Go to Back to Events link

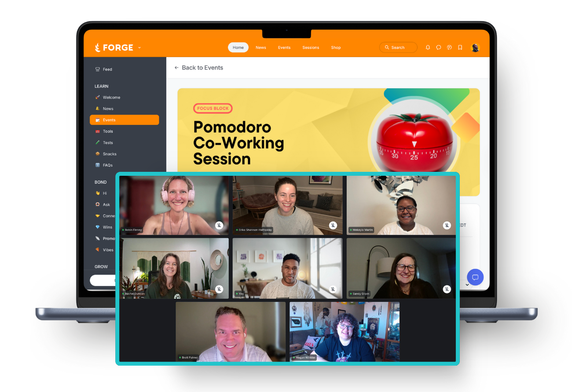(x=202, y=68)
